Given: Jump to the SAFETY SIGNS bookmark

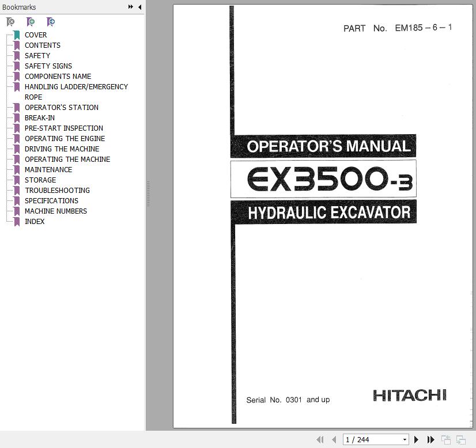Looking at the screenshot, I should [x=48, y=66].
